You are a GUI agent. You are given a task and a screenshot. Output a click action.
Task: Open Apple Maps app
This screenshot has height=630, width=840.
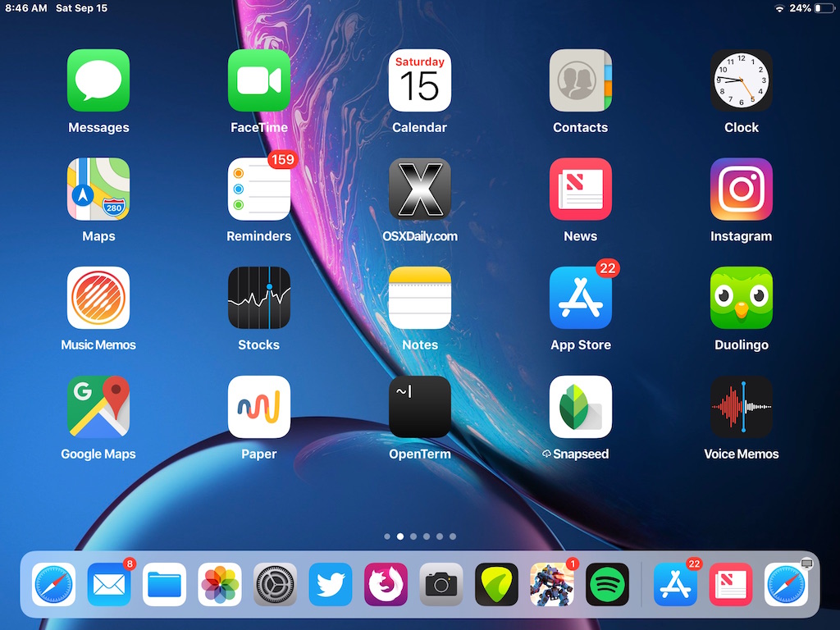click(98, 189)
